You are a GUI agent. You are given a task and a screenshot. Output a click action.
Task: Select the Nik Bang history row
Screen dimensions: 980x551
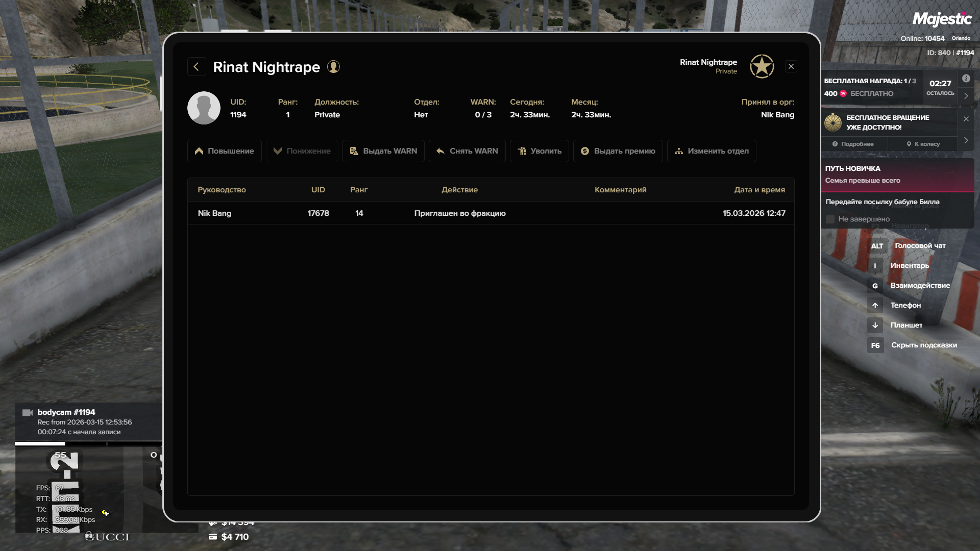coord(490,213)
